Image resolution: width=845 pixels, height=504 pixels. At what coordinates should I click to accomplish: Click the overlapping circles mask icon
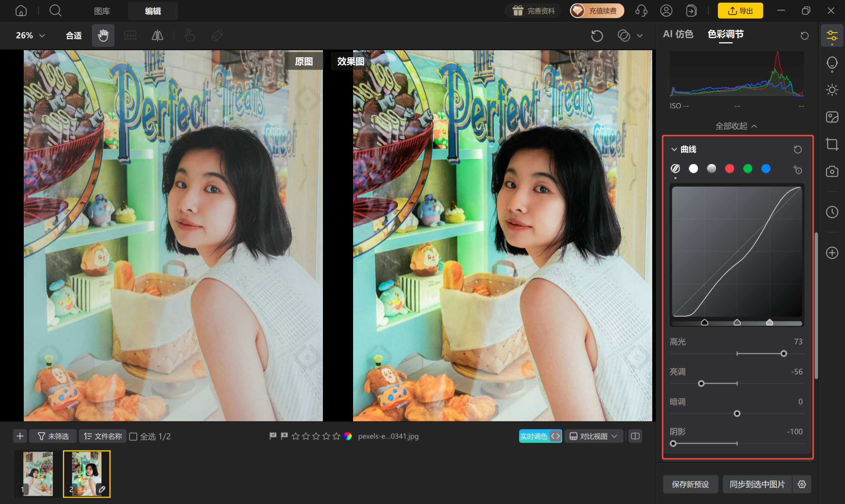point(624,36)
